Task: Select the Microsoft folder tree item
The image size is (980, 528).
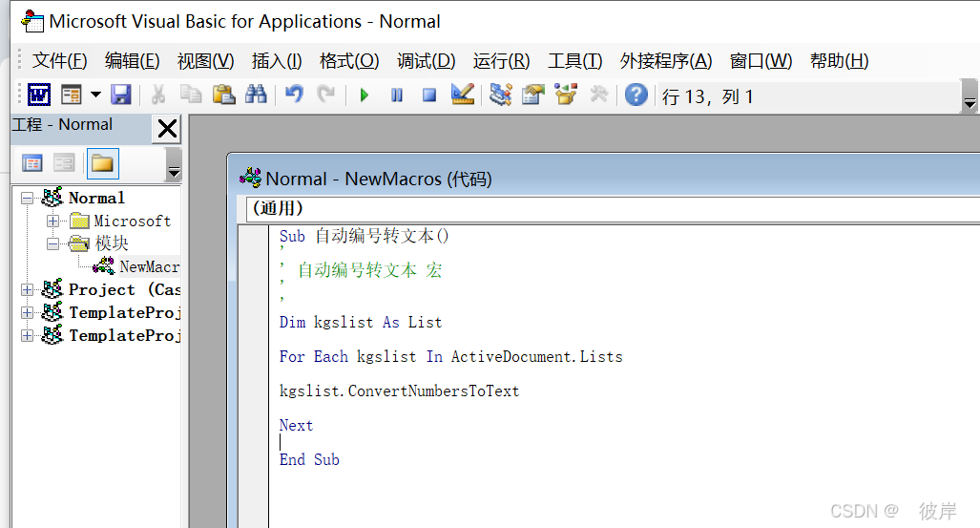Action: click(x=133, y=221)
